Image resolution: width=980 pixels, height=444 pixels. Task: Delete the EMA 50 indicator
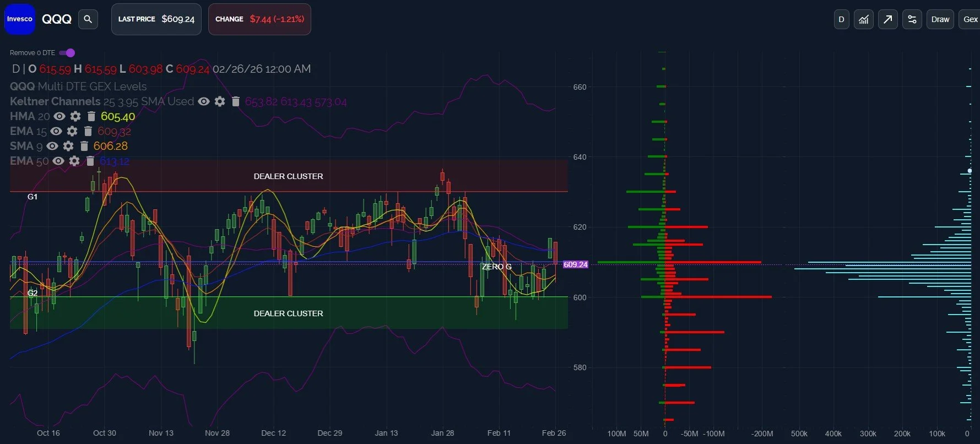(90, 161)
